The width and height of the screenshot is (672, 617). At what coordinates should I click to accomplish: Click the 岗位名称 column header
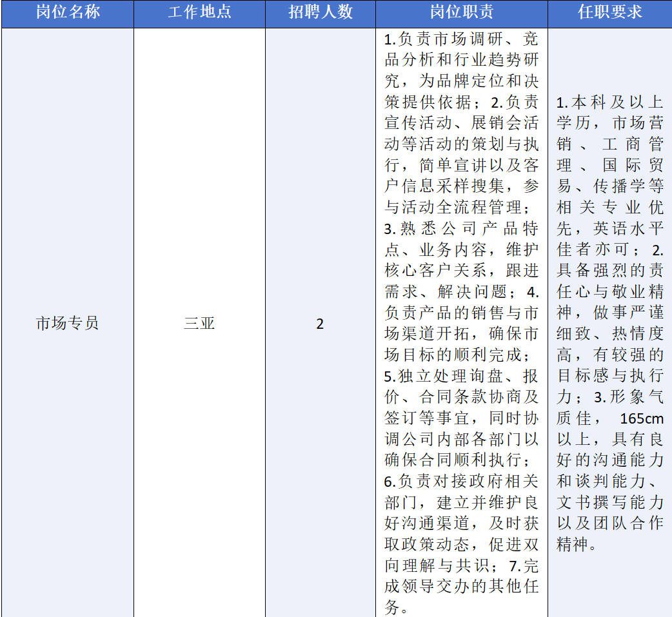[68, 13]
